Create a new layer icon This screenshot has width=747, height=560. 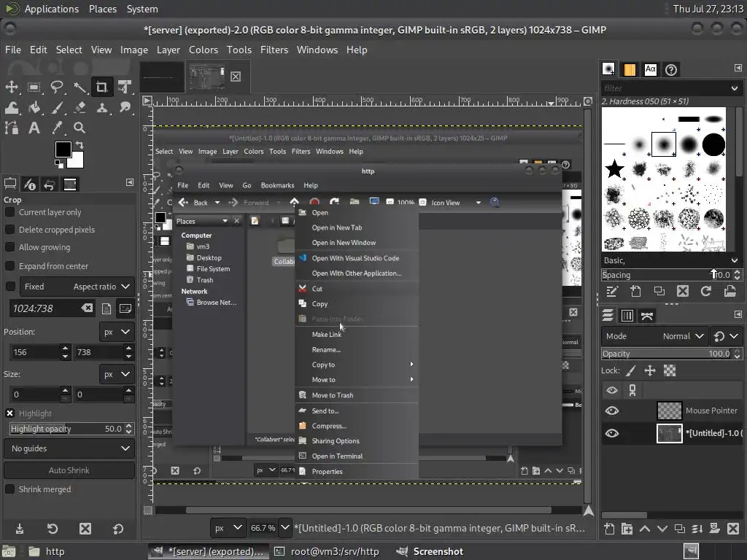coord(609,529)
